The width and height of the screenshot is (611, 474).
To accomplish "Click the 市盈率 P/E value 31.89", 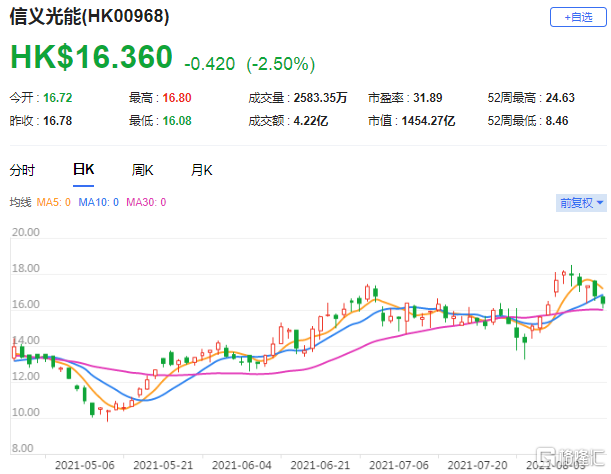I will 427,98.
